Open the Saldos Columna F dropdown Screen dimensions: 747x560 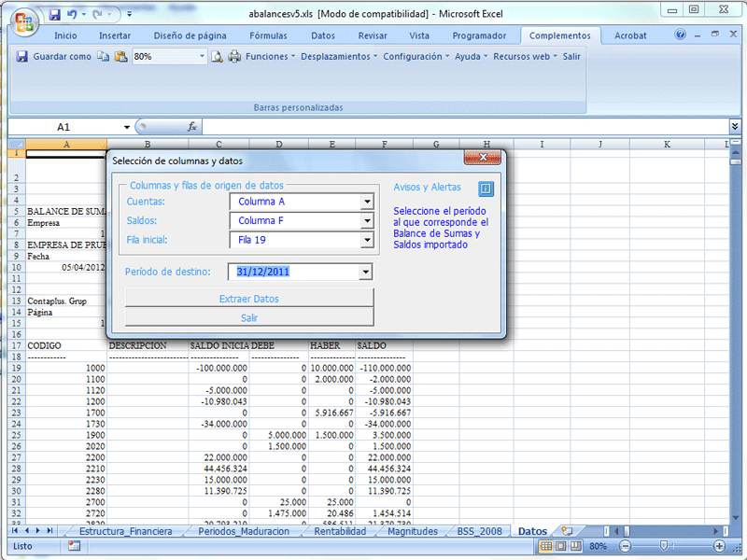click(367, 221)
